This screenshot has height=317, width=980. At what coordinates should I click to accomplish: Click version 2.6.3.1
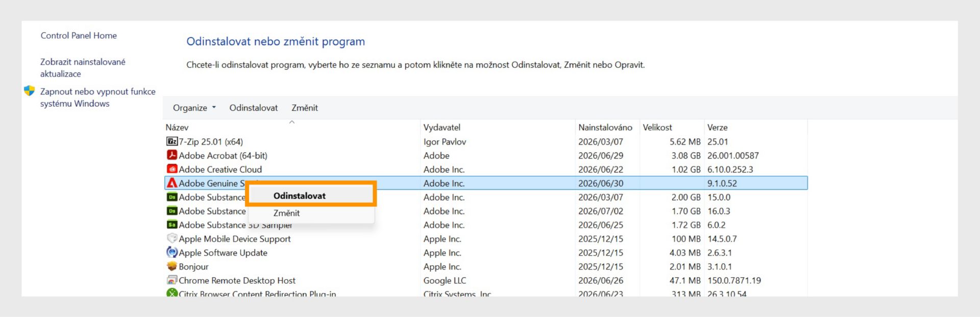point(720,252)
